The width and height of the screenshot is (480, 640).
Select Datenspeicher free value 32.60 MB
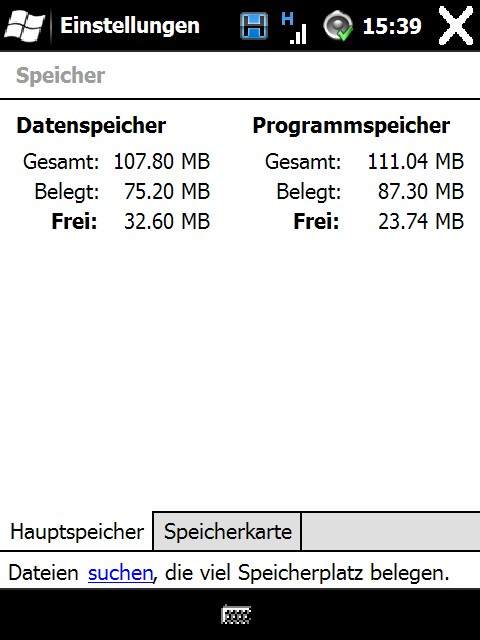pyautogui.click(x=167, y=221)
